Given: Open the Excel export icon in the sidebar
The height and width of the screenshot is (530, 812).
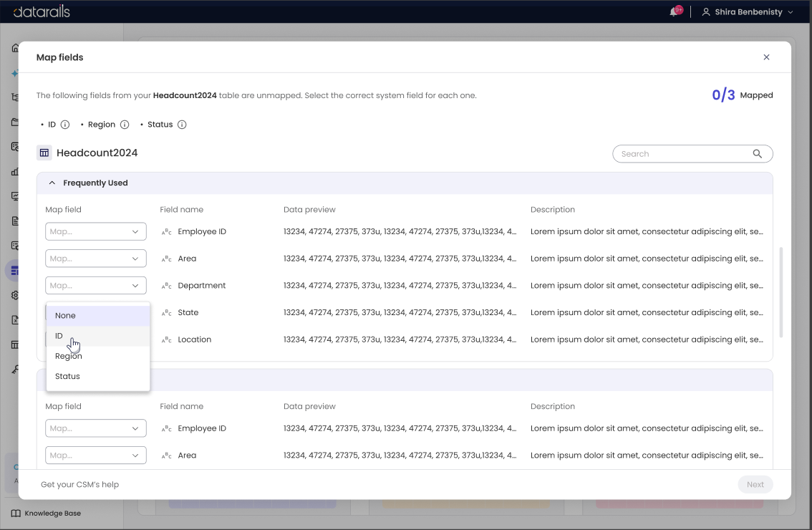Looking at the screenshot, I should click(15, 319).
